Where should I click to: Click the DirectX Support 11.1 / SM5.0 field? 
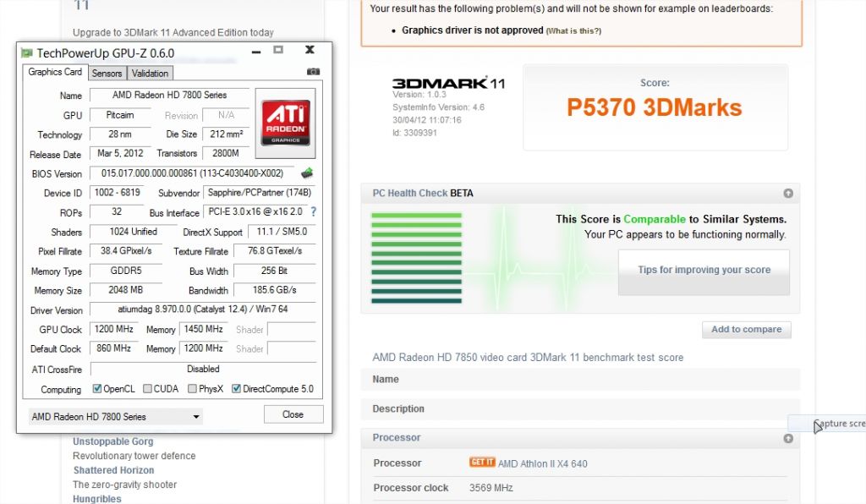coord(282,232)
